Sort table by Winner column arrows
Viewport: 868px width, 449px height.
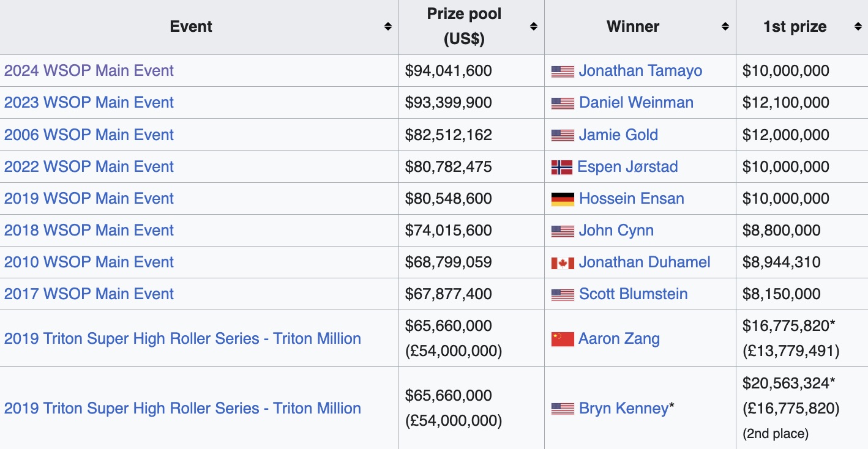click(725, 27)
